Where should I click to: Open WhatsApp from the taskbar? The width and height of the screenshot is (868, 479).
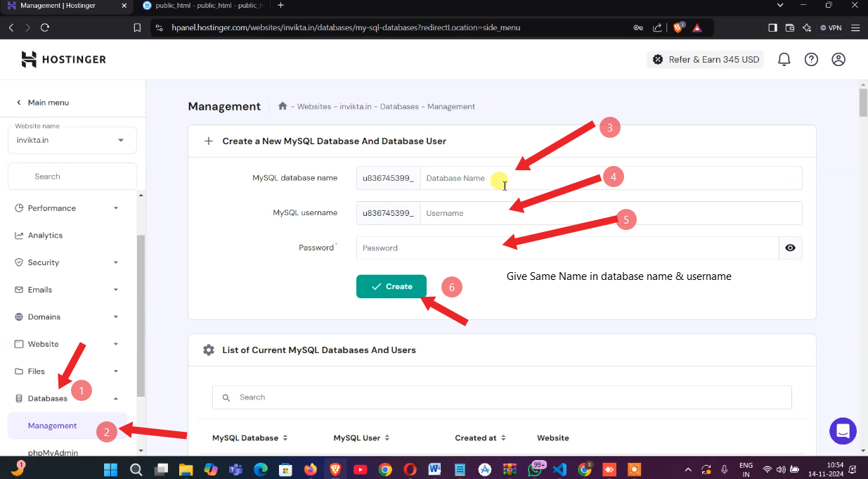point(535,469)
